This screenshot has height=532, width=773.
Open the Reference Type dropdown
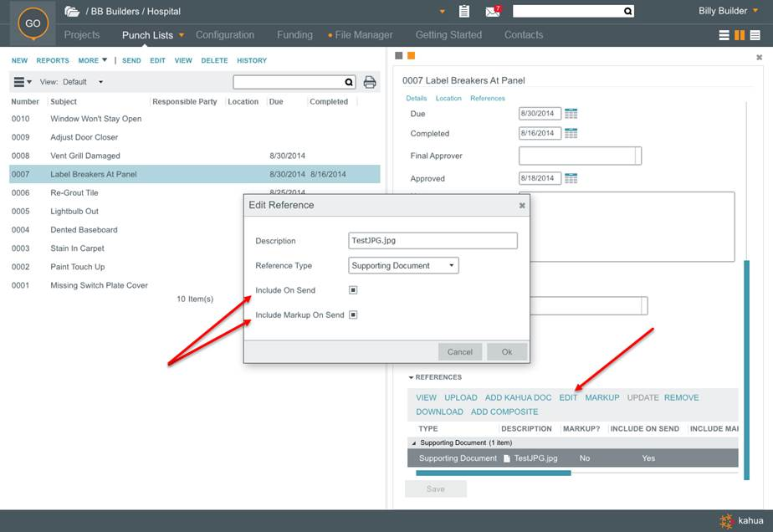[x=404, y=266]
